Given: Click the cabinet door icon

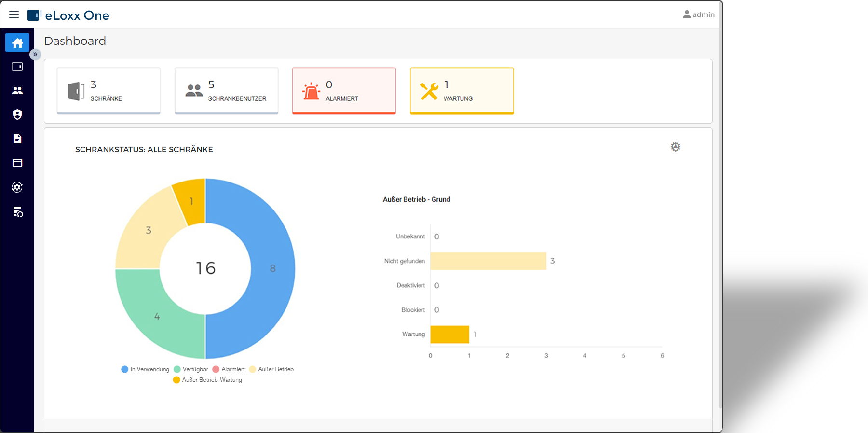Looking at the screenshot, I should click(76, 91).
